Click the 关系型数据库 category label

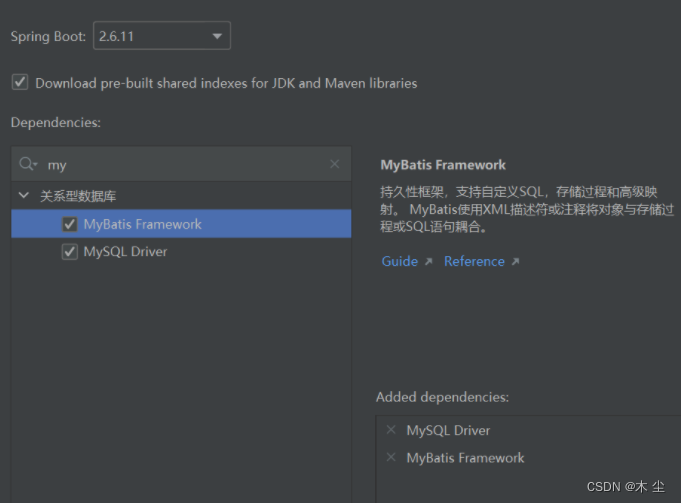[78, 196]
